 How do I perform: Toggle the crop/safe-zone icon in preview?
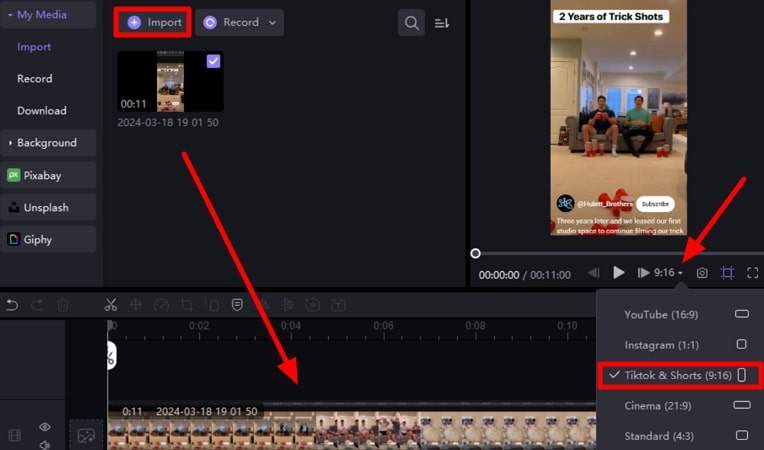point(727,273)
